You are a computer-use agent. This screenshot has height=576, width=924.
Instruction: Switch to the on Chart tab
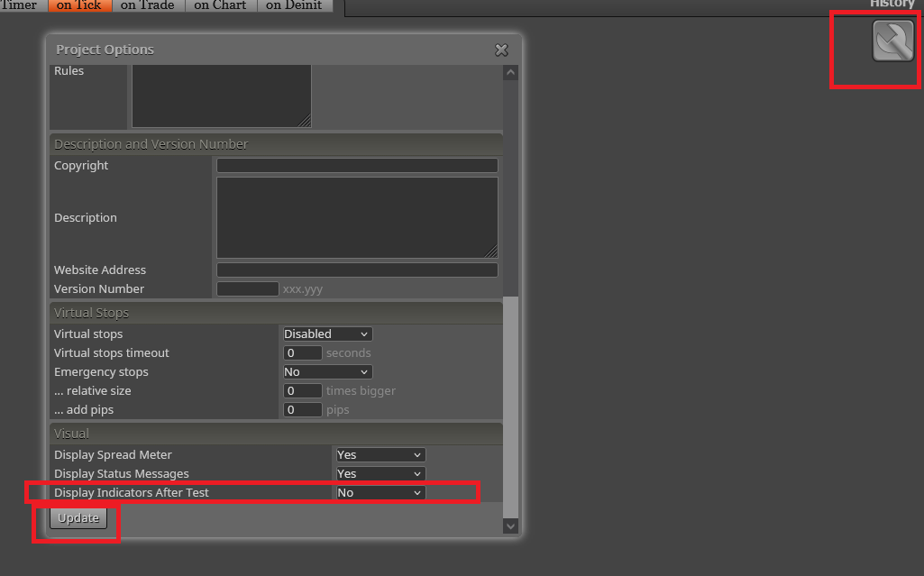point(220,5)
